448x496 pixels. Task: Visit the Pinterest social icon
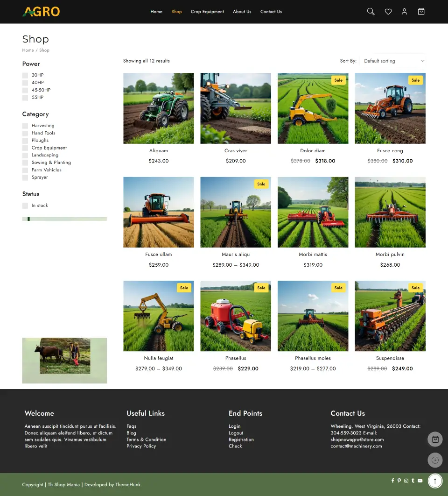click(x=399, y=481)
